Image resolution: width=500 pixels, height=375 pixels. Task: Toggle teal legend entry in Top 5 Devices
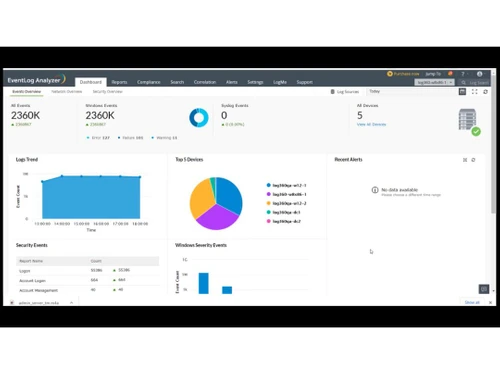point(283,212)
